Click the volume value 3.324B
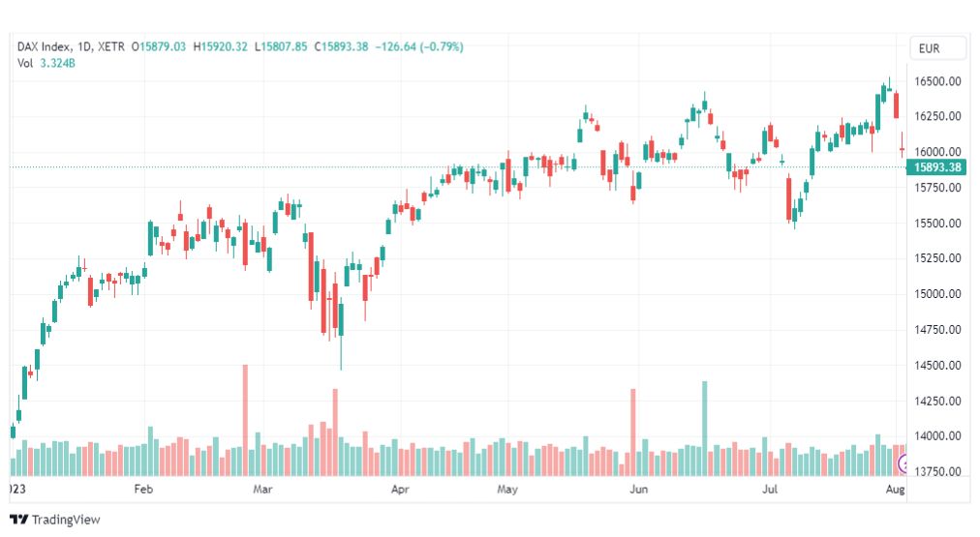 coord(58,63)
